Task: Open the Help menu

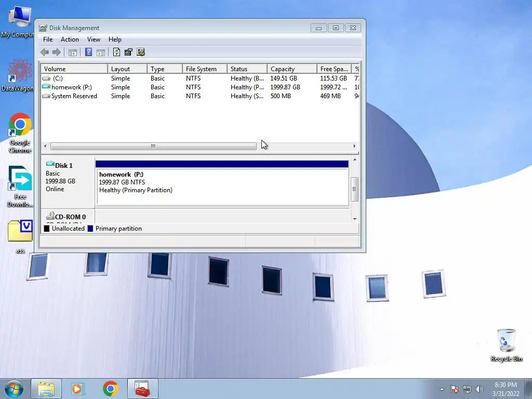Action: pos(115,39)
